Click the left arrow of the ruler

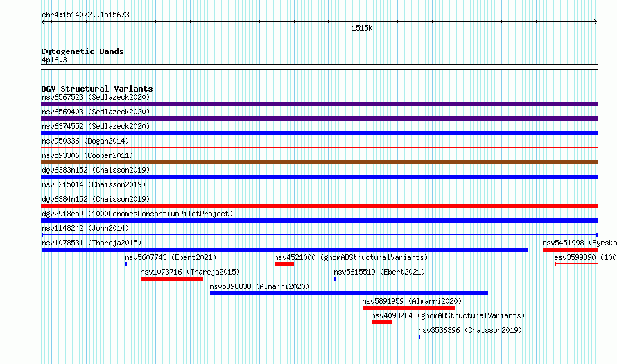[43, 22]
